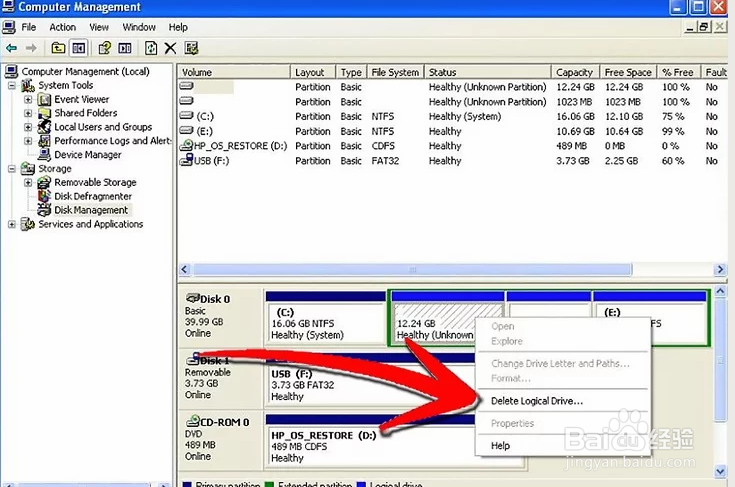Click the Removable Storage icon
The width and height of the screenshot is (735, 487).
(x=44, y=182)
